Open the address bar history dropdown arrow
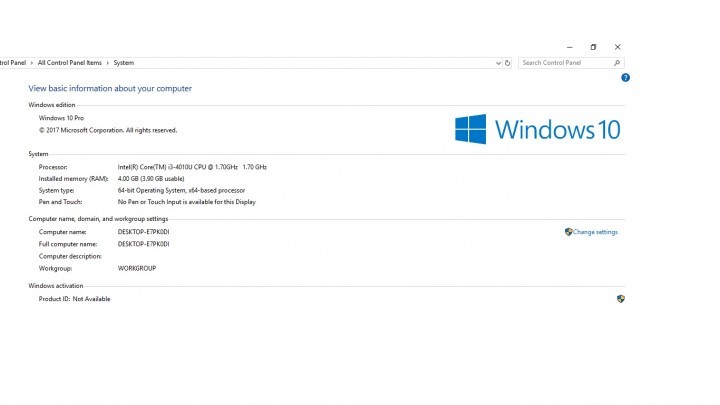720x405 pixels. (498, 63)
